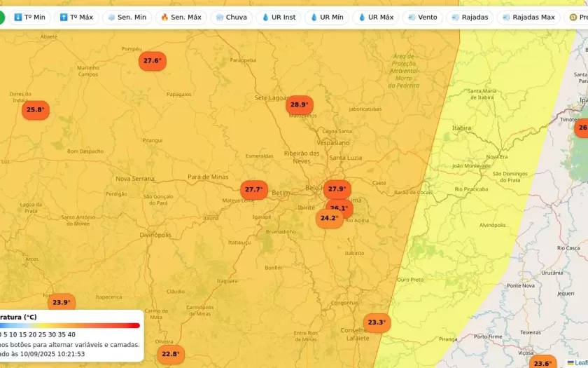Click the green circle button at top left

[x=1, y=17]
